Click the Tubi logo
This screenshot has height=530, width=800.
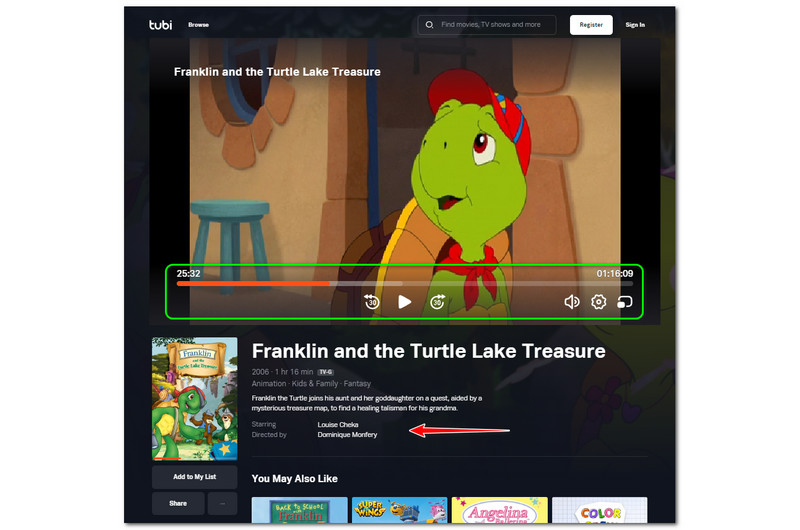(x=160, y=24)
